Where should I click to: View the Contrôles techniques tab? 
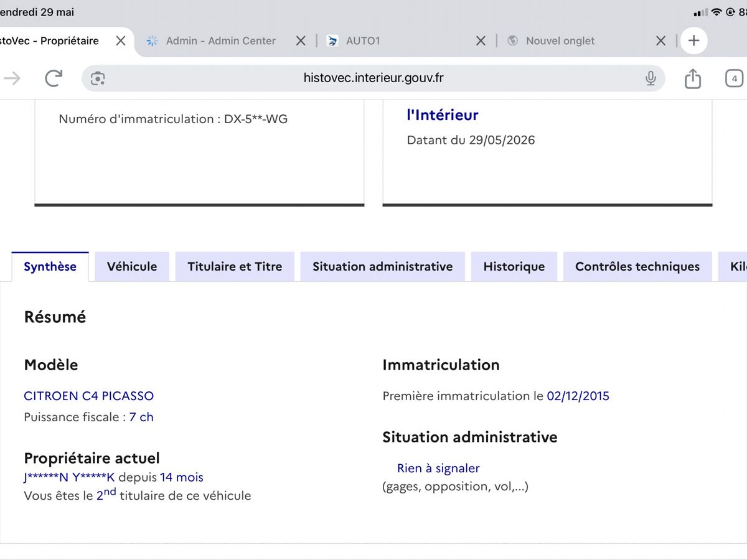pos(637,266)
